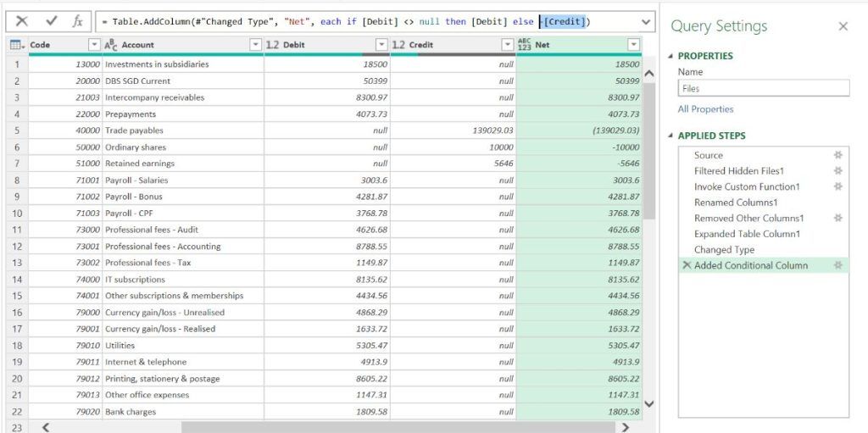This screenshot has height=433, width=868.
Task: Click the horizontal scrollbar right arrow
Action: (626, 427)
